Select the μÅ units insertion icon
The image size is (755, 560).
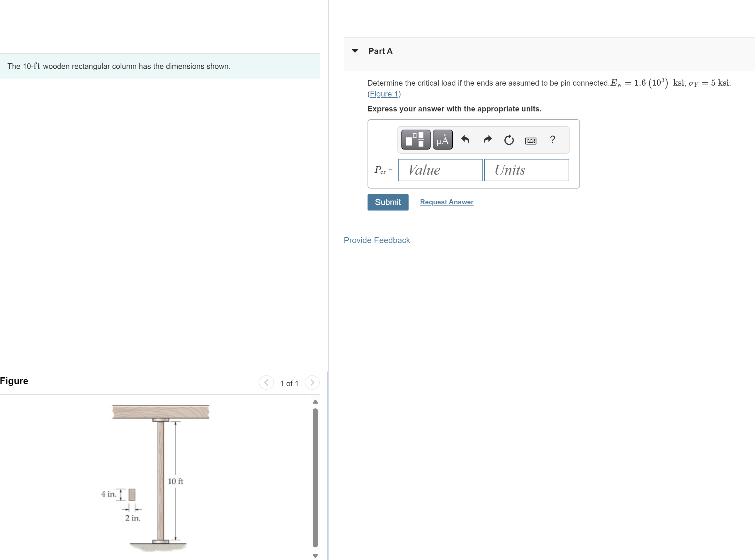tap(442, 140)
